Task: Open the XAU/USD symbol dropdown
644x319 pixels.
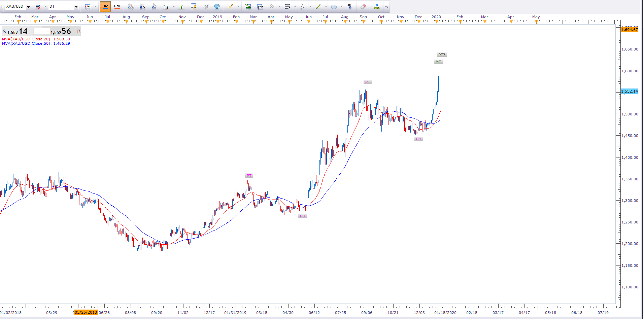Action: coord(29,7)
